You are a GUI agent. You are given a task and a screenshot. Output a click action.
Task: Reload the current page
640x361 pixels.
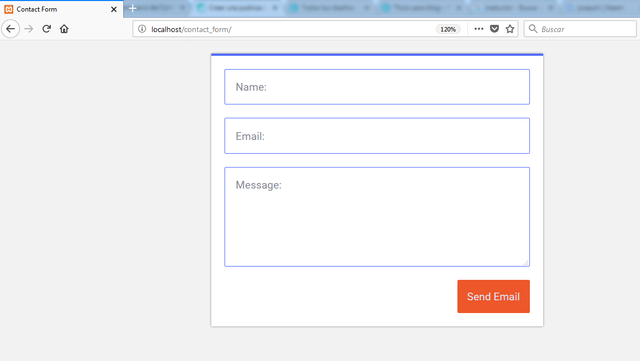[x=47, y=29]
